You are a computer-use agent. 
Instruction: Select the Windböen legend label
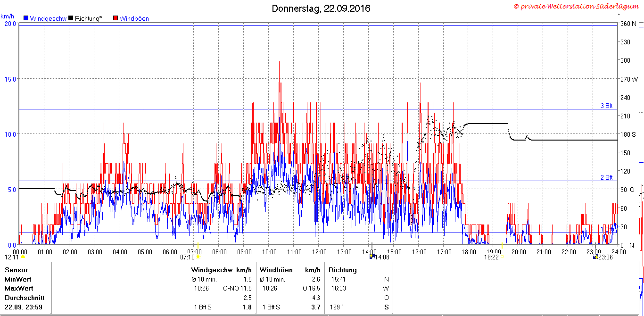coord(134,18)
